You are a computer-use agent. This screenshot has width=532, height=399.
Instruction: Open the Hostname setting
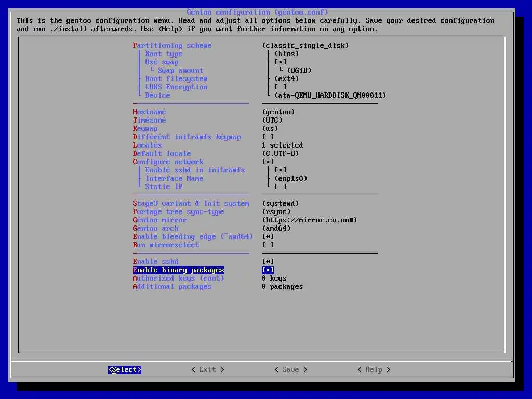pyautogui.click(x=149, y=112)
